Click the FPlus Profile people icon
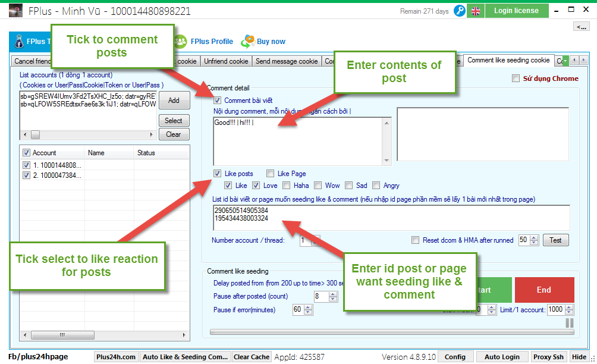This screenshot has width=597, height=364. 181,42
